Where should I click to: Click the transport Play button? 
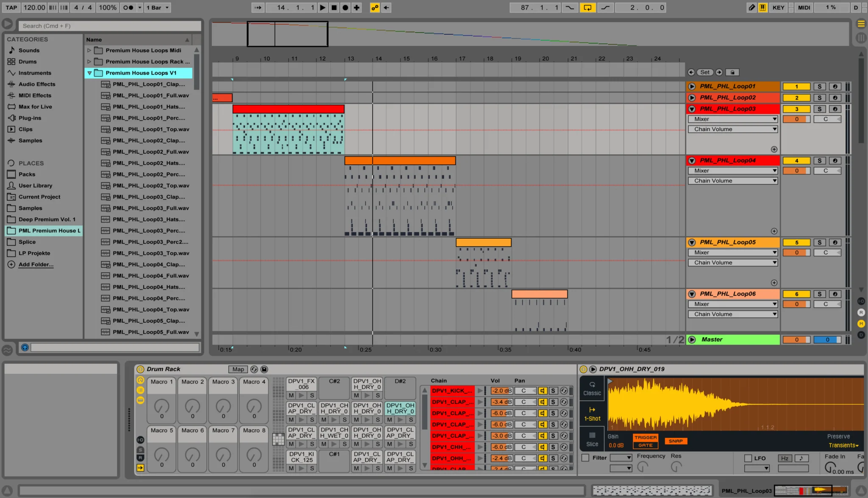[x=323, y=7]
